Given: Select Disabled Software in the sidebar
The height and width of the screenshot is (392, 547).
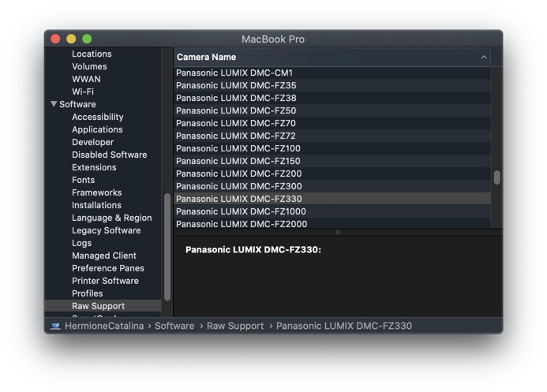Looking at the screenshot, I should (x=110, y=155).
